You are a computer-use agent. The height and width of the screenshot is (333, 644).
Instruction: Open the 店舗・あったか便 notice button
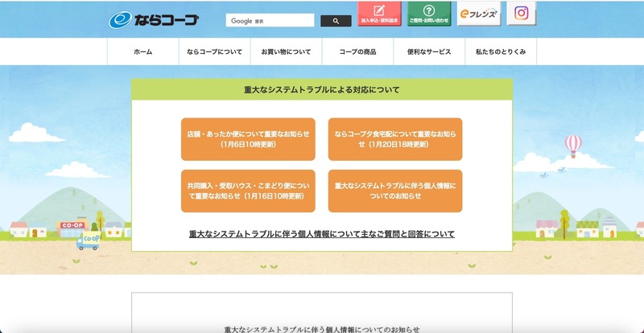(248, 139)
